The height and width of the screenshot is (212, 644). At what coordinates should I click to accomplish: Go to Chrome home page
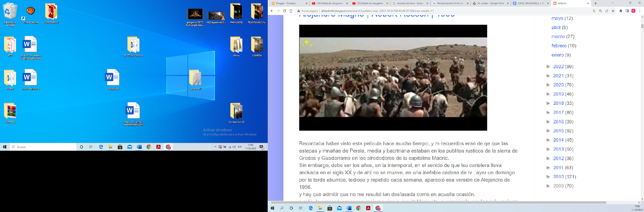291,11
